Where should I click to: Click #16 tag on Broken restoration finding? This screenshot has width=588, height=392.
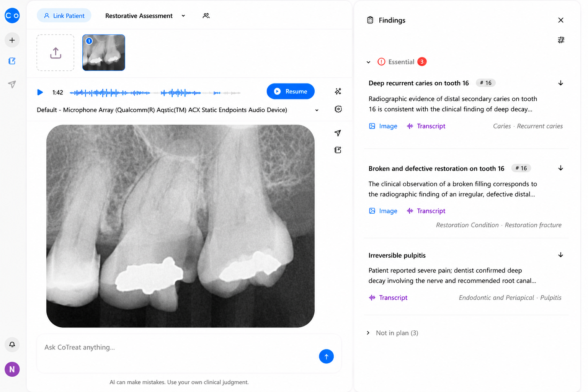tap(521, 168)
